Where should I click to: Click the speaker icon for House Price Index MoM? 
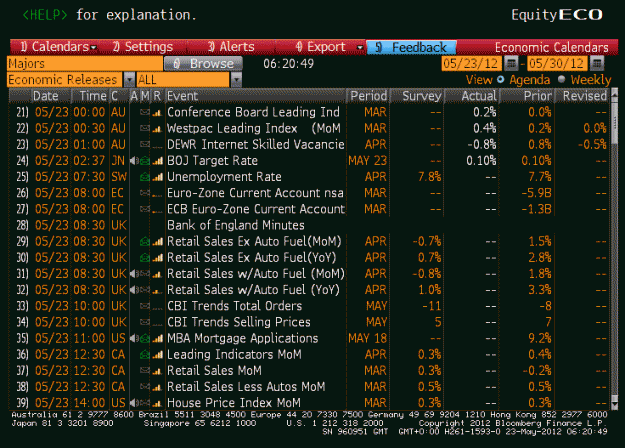[x=134, y=403]
